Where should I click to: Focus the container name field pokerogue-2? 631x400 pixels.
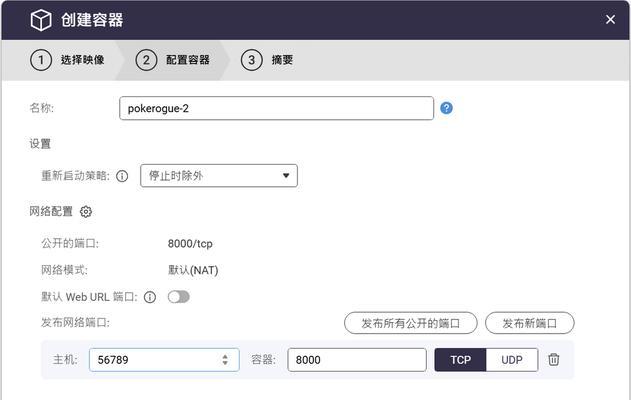(276, 108)
